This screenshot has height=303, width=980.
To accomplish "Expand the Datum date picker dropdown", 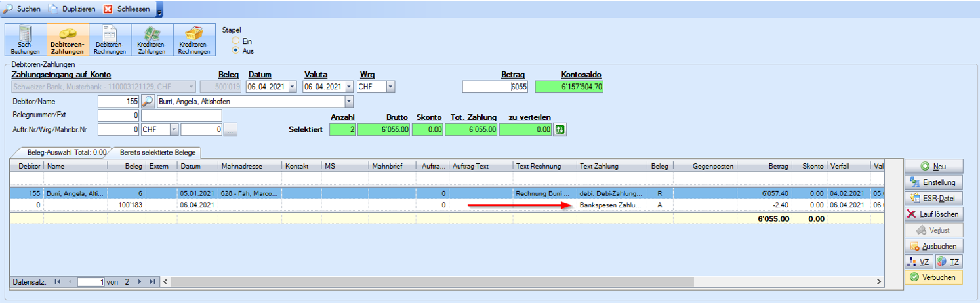I will tap(292, 87).
